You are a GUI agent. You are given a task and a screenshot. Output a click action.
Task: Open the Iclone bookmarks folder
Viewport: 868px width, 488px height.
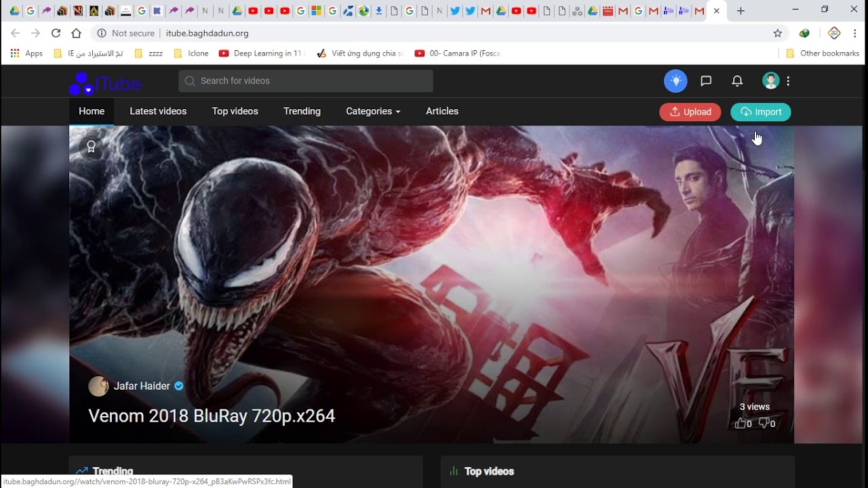[x=191, y=53]
